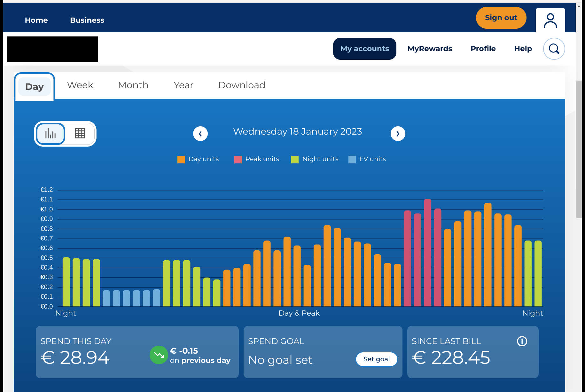
Task: Click the Sign out button
Action: [501, 18]
